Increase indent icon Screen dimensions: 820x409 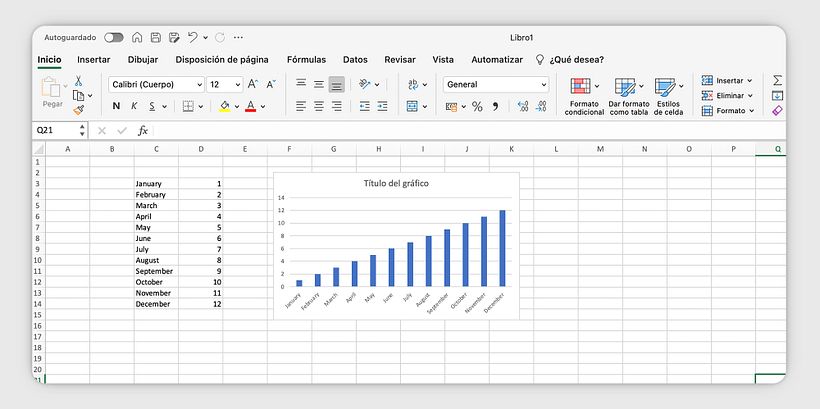coord(382,106)
